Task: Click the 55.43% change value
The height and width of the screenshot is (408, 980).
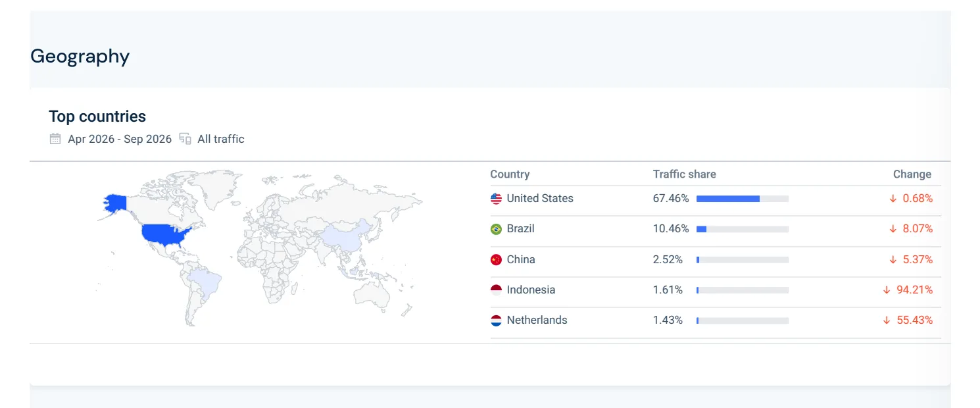Action: 915,320
